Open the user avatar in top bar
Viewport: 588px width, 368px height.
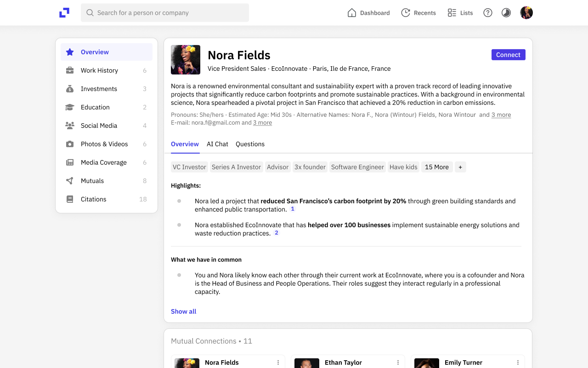click(x=526, y=13)
